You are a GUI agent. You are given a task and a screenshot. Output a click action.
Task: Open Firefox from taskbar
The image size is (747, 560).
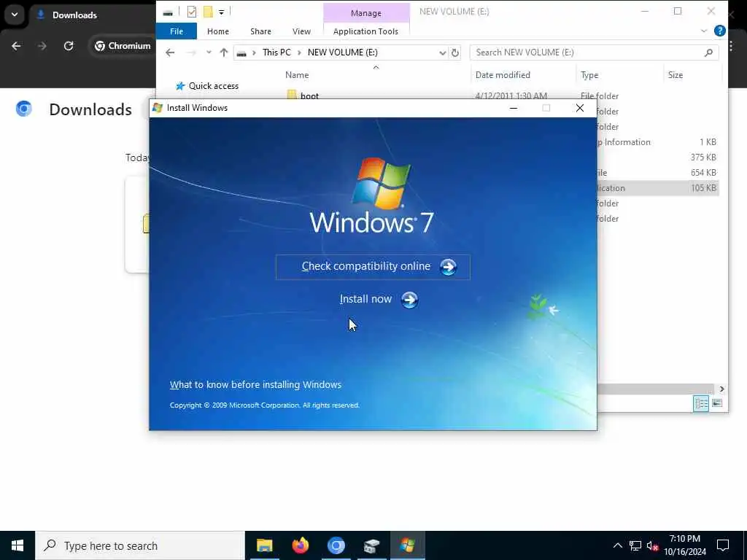(300, 545)
